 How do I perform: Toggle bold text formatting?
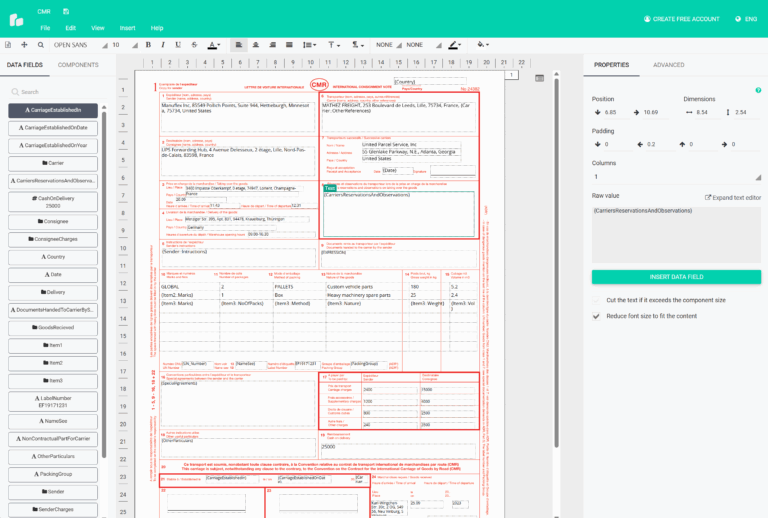click(148, 45)
